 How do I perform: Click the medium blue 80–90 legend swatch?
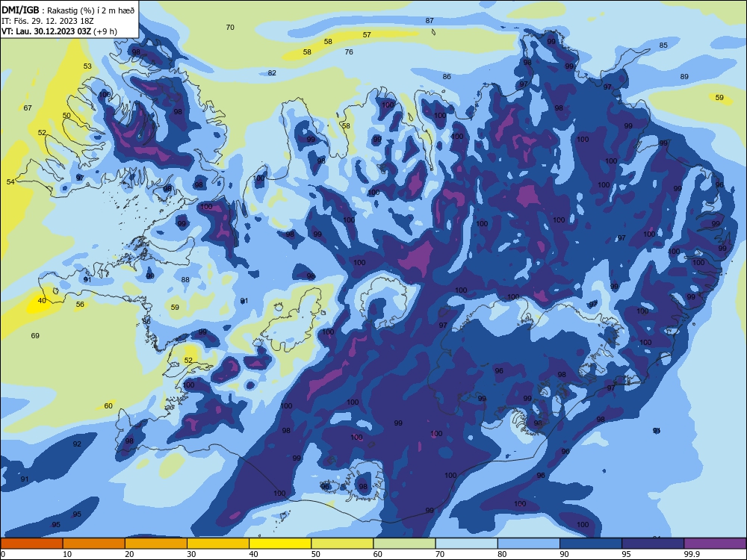[x=529, y=544]
